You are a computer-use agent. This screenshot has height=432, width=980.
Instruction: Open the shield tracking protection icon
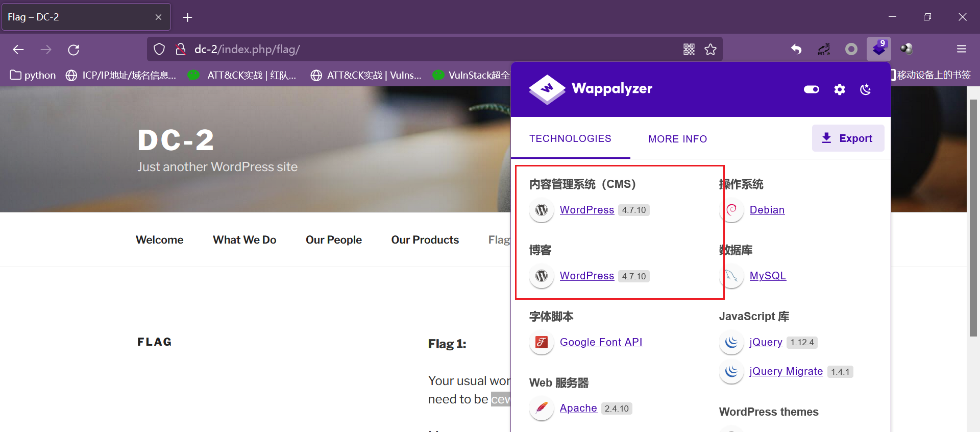click(x=159, y=49)
